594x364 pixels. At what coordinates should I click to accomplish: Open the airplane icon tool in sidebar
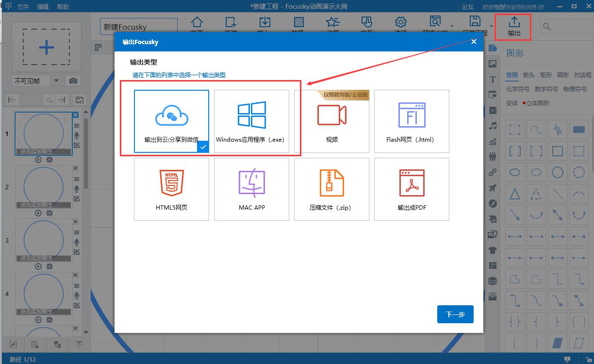493,188
